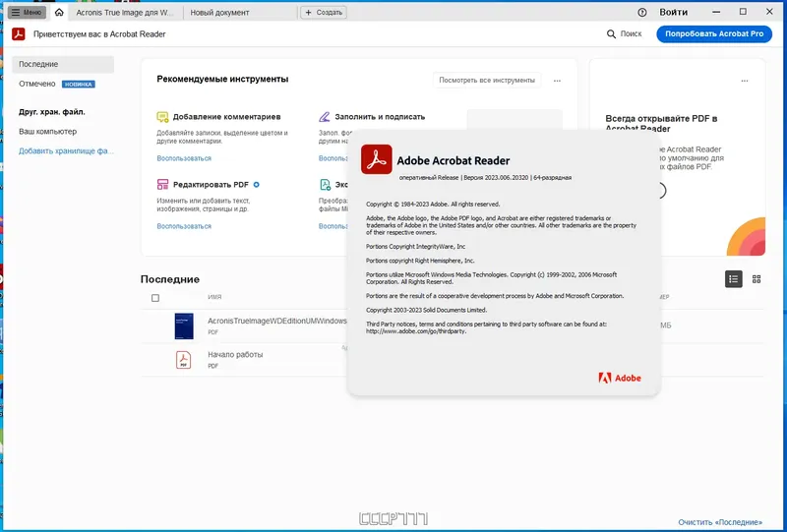Click the Добавление комментариев icon
Viewport: 787px width, 532px height.
point(162,117)
